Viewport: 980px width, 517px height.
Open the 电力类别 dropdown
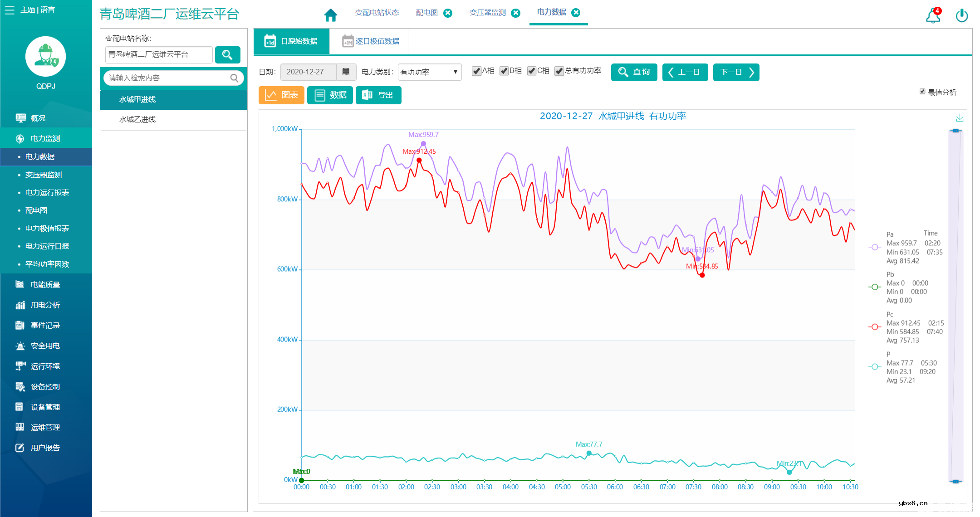(429, 72)
